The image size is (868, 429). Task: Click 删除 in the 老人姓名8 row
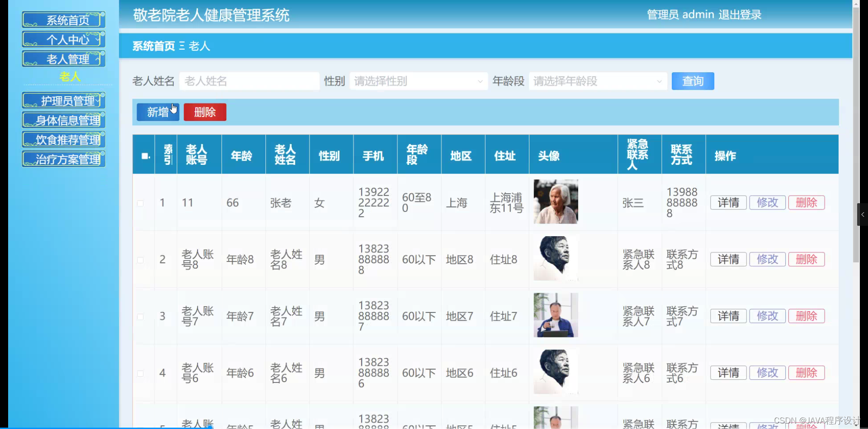click(807, 259)
